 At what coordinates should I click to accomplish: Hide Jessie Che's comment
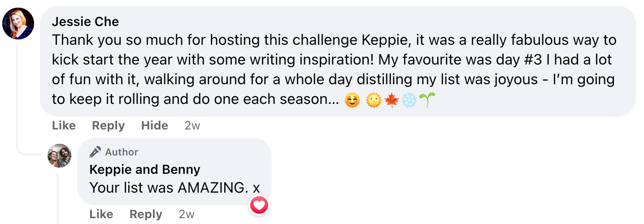click(155, 126)
